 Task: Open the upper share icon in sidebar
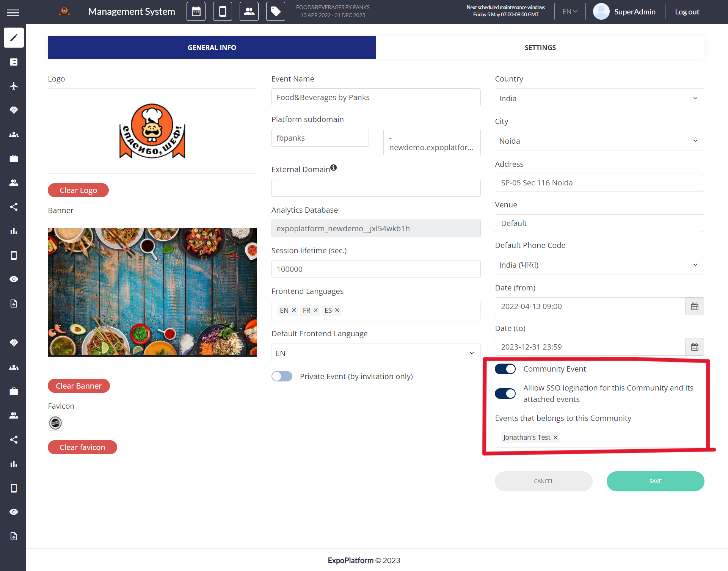[x=14, y=207]
